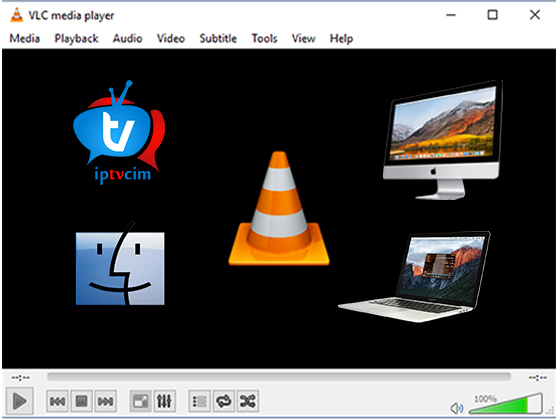Image resolution: width=560 pixels, height=419 pixels.
Task: Stop playback with the square button
Action: 81,401
